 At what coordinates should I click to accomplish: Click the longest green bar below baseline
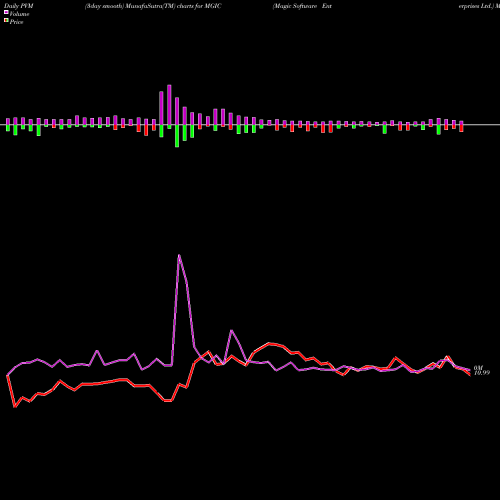(177, 136)
